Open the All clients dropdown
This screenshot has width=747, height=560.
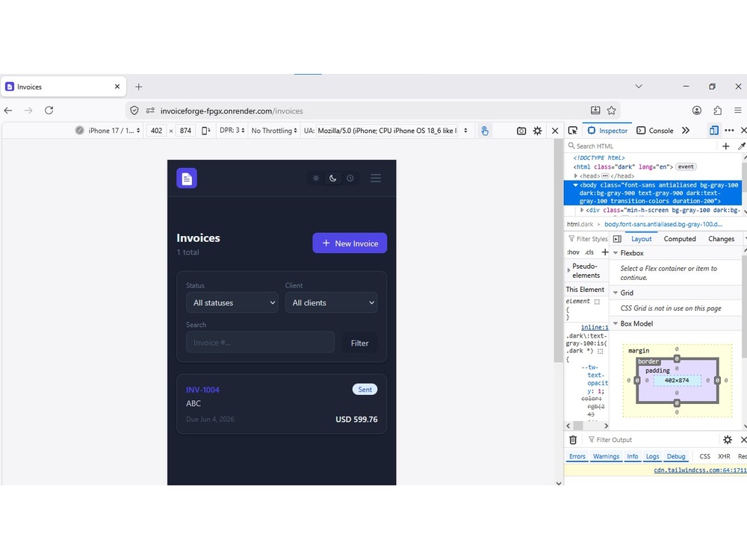(332, 303)
